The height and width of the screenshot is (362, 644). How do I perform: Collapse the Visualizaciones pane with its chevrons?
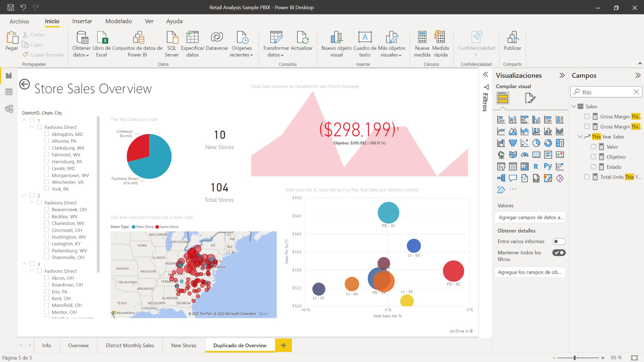(562, 75)
